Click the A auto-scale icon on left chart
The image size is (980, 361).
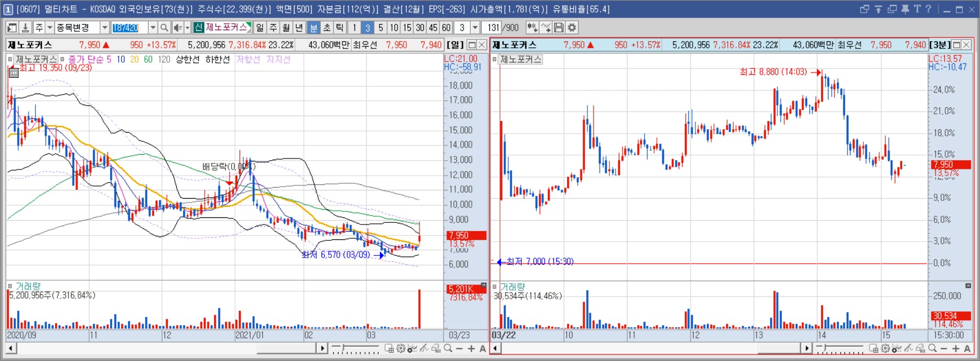tap(482, 348)
